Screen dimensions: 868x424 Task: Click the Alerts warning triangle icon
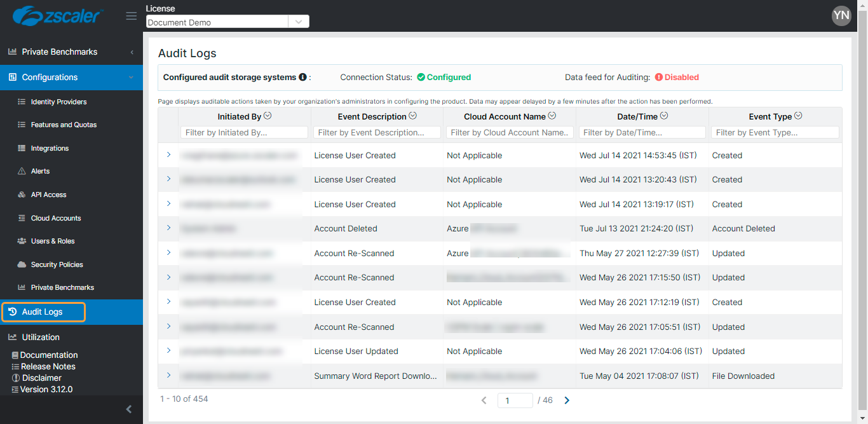point(22,172)
